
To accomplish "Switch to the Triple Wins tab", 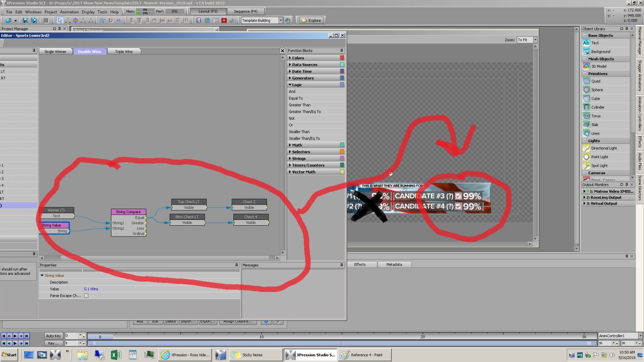I will 124,51.
